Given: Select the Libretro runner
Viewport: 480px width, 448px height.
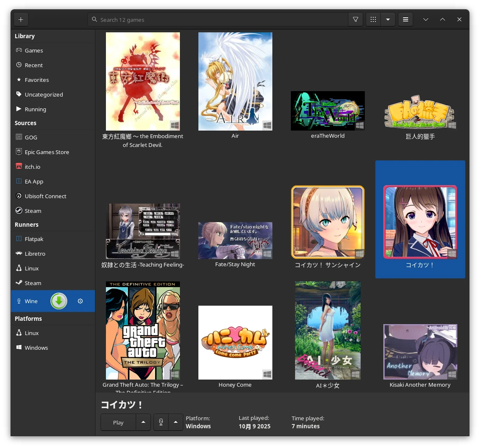Looking at the screenshot, I should (x=35, y=254).
